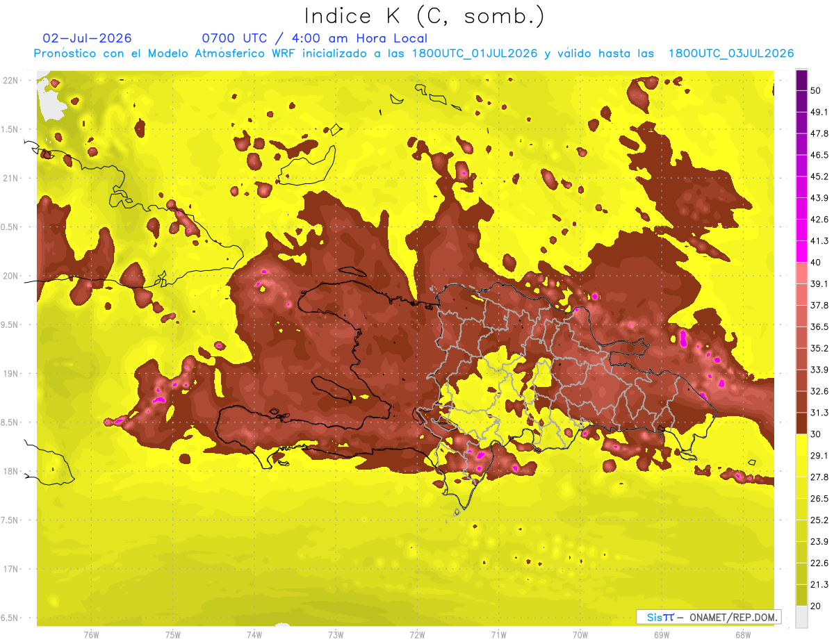
Task: Click the '23.9' color bar value
Action: (x=819, y=541)
